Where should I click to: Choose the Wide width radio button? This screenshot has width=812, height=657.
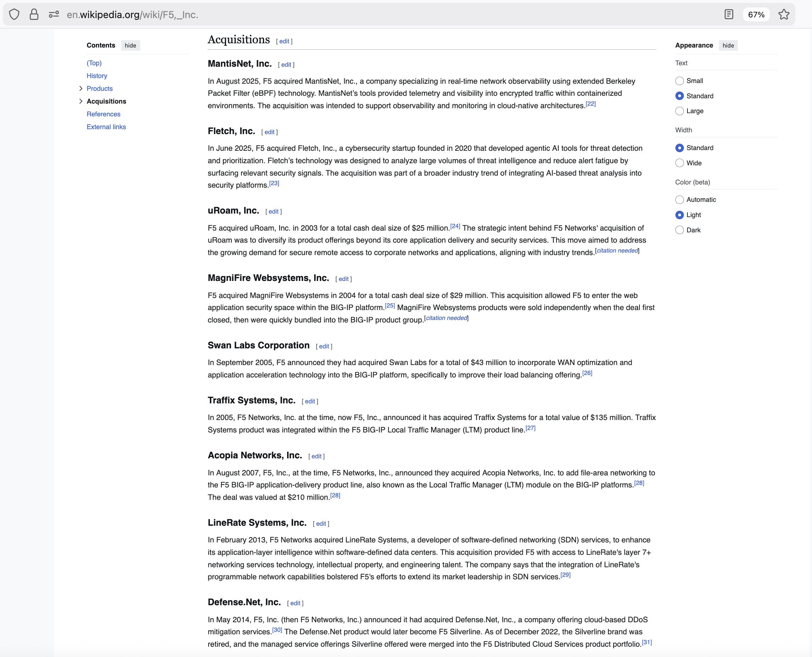(x=680, y=163)
